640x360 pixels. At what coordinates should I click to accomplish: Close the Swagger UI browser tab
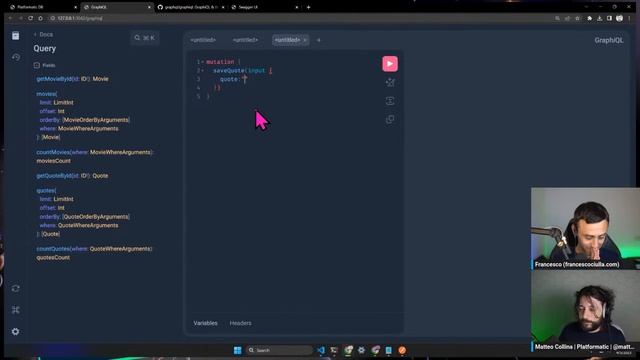[297, 7]
